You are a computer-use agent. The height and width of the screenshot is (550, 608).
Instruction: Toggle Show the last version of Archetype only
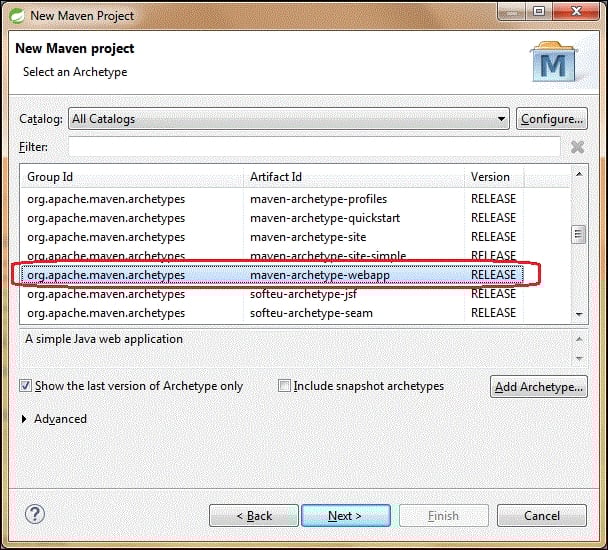[26, 386]
